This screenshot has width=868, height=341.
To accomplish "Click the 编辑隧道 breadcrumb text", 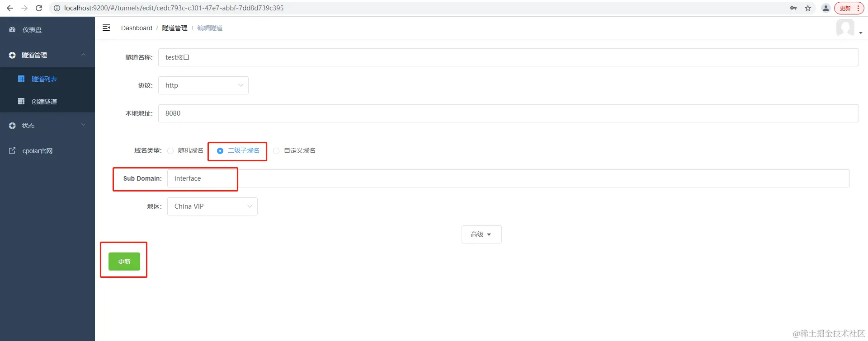I will point(210,28).
